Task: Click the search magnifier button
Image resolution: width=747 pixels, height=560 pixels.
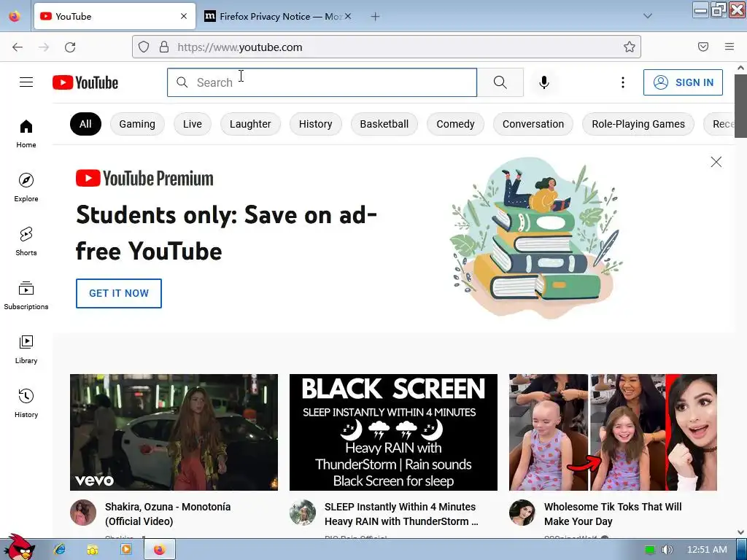Action: (500, 82)
